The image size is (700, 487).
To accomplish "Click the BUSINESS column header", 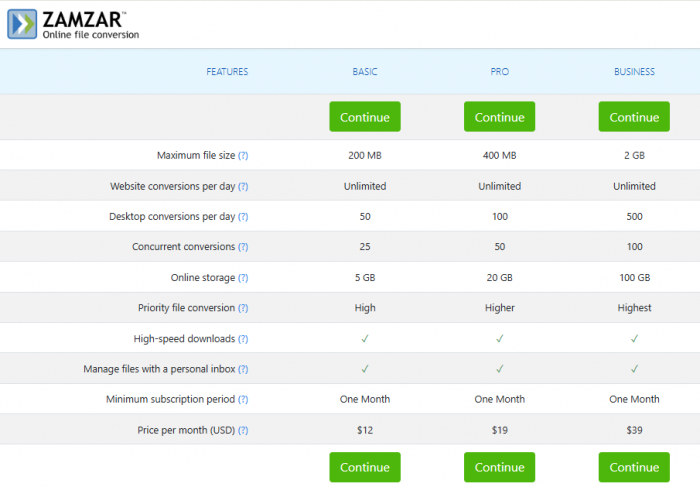I will coord(634,72).
